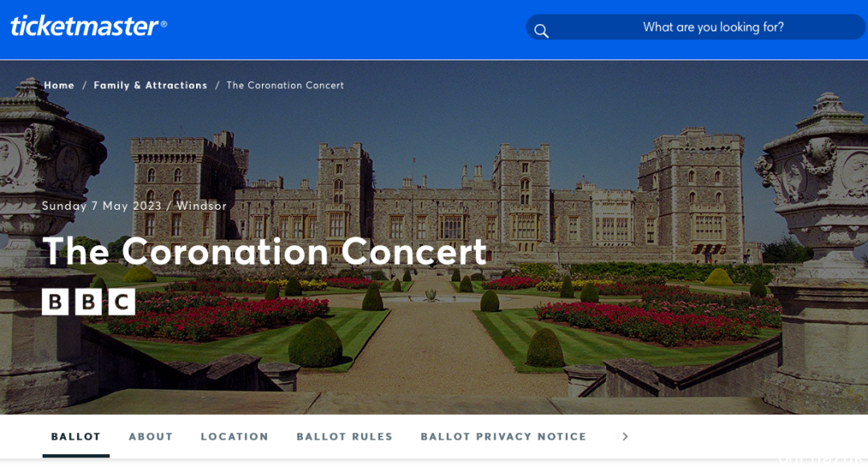
Task: Open the Location tab
Action: click(x=234, y=436)
